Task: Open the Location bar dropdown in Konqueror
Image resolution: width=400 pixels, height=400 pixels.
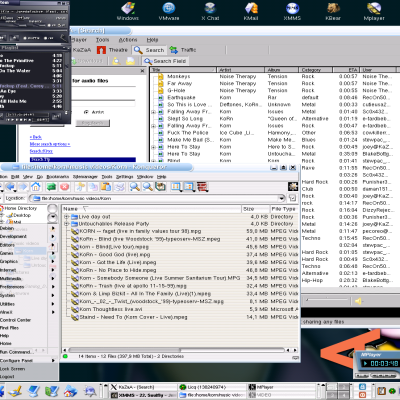Action: pos(282,198)
